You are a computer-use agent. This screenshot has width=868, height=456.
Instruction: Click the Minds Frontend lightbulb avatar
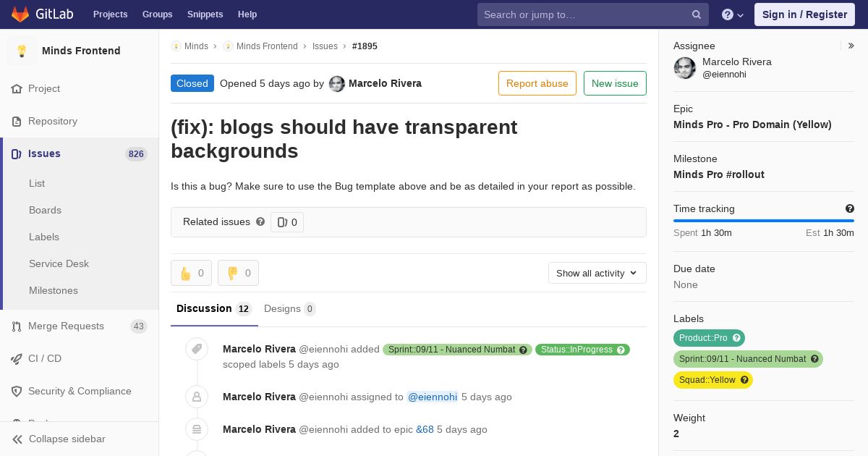point(22,51)
